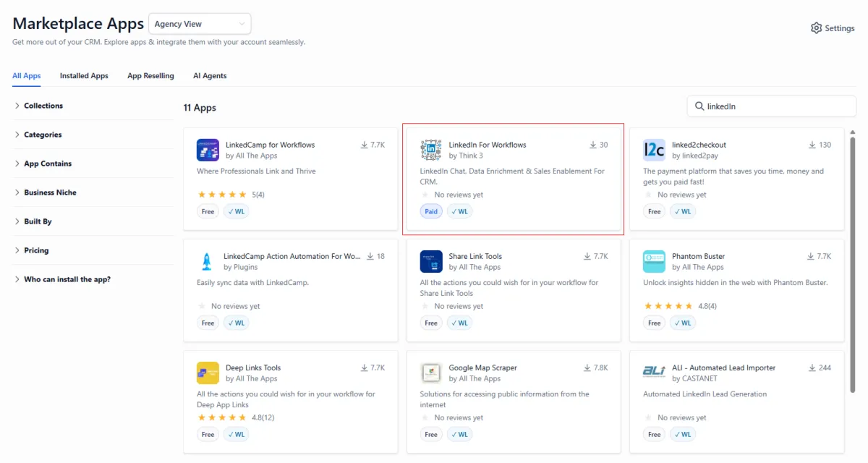The width and height of the screenshot is (868, 463).
Task: Click the LinkedIn For Workflows app logo
Action: (x=431, y=150)
